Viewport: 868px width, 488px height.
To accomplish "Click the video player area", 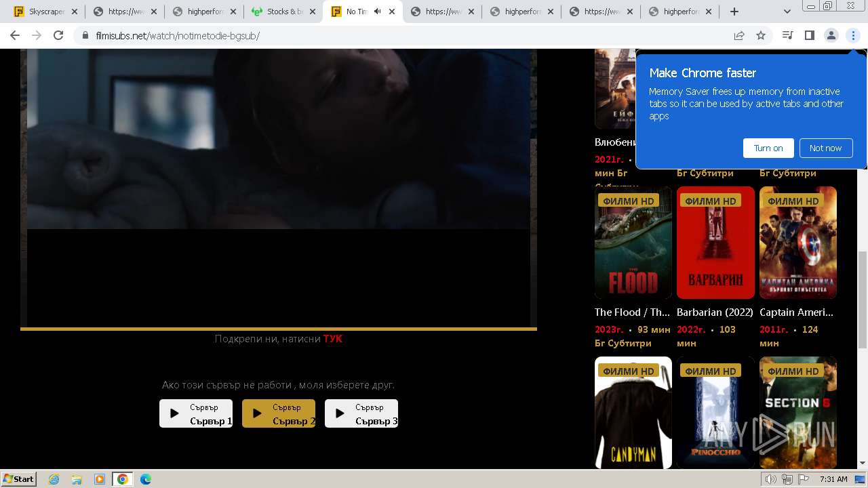I will point(279,188).
